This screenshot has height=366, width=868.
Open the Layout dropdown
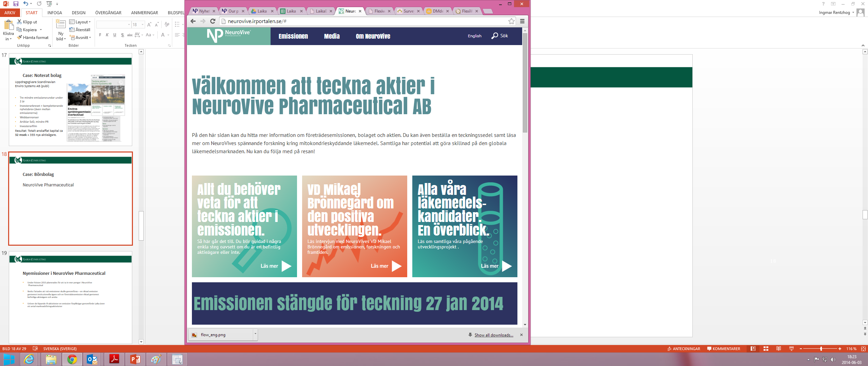(x=80, y=22)
